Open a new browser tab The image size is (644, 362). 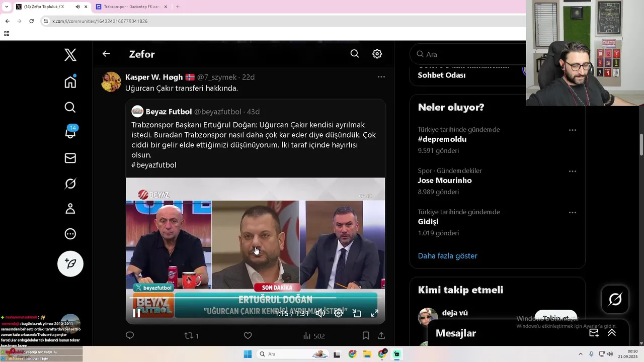point(177,7)
